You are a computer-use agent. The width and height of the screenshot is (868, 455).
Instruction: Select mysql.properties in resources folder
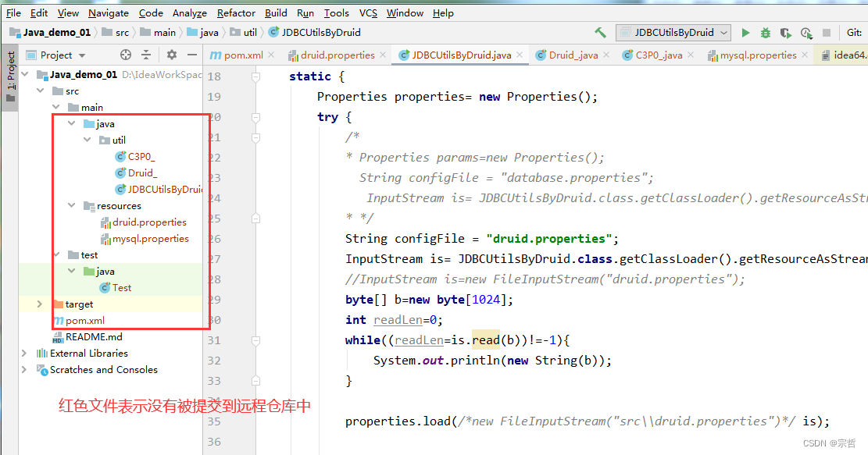coord(145,238)
